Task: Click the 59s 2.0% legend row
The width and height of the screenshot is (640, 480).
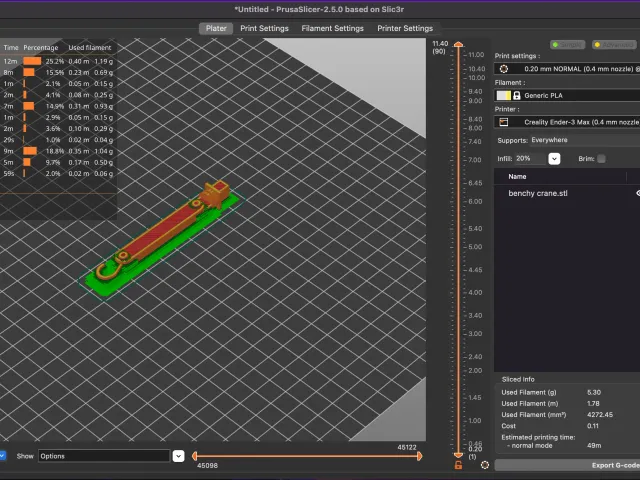Action: [x=58, y=173]
